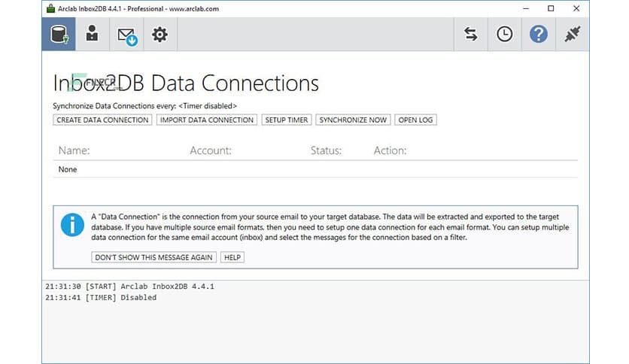This screenshot has height=364, width=629.
Task: Click the Timer disabled text
Action: click(208, 106)
